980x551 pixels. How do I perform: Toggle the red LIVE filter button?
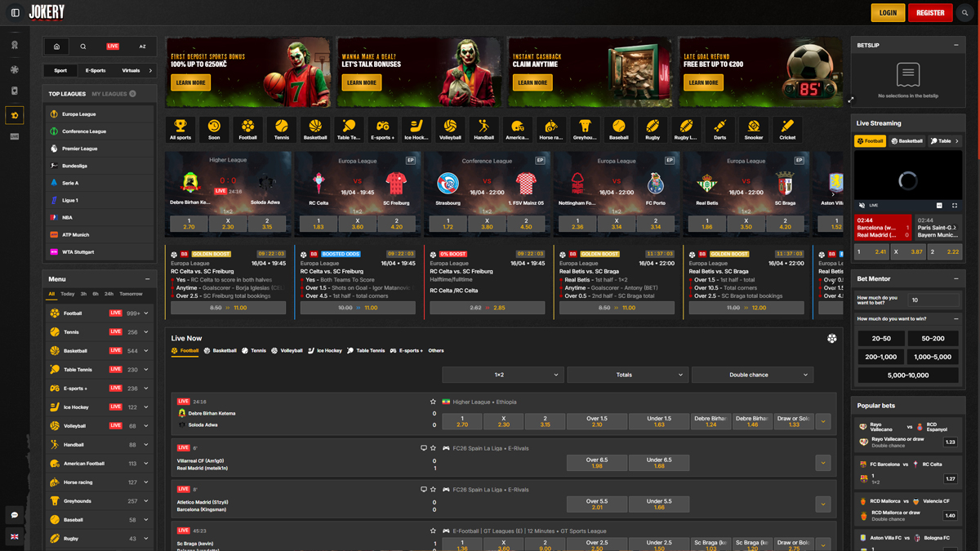pos(113,47)
